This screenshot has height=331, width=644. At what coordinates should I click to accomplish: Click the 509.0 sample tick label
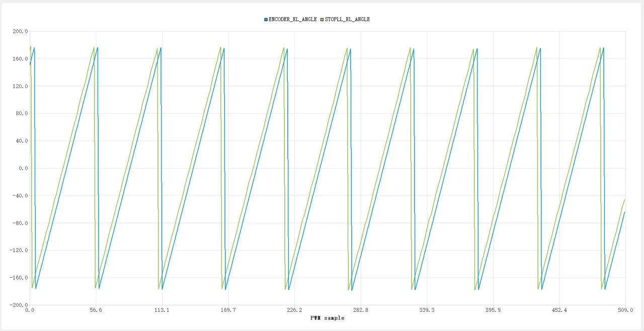tap(625, 310)
